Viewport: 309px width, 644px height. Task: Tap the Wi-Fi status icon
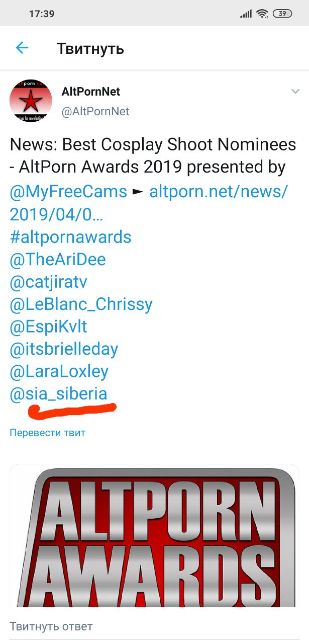262,14
